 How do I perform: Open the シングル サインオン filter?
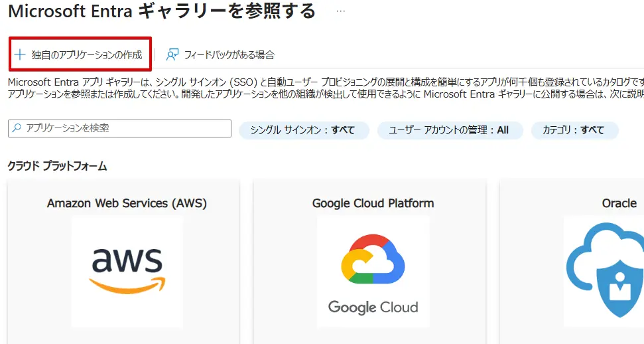[x=302, y=130]
